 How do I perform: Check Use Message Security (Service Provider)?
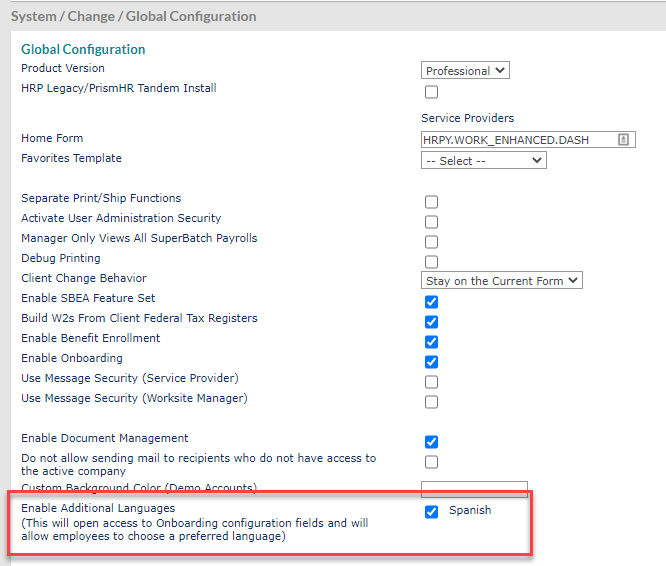431,382
